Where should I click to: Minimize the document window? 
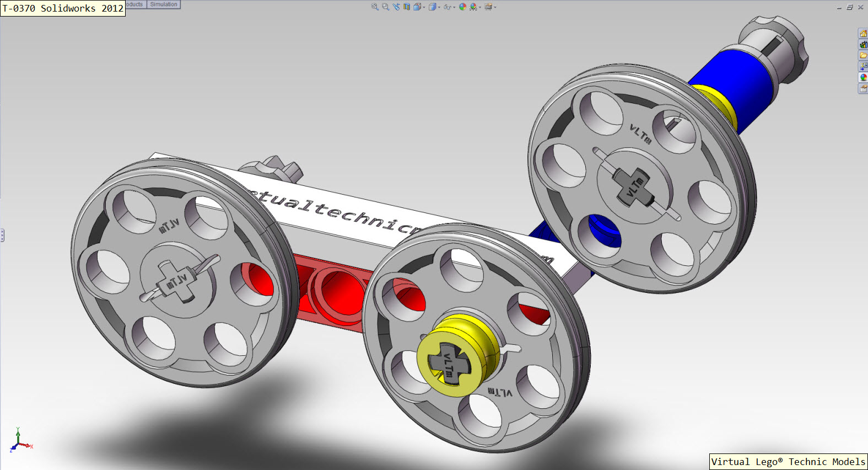point(839,7)
